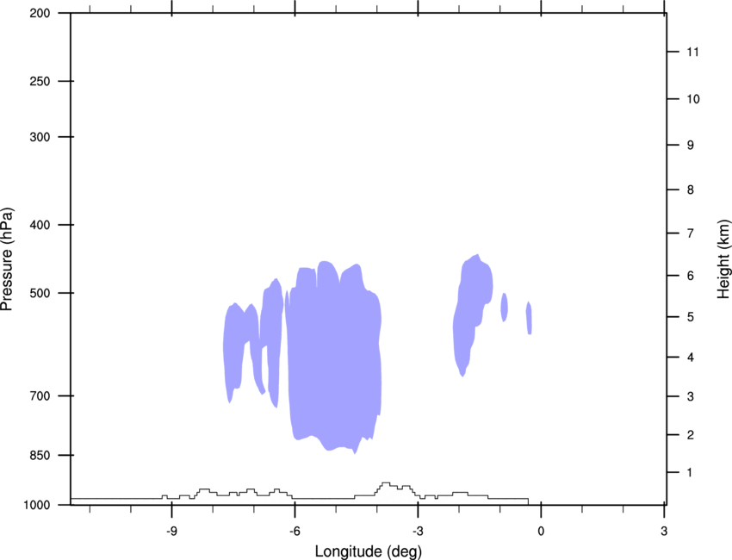Click the -6 longitude tick label
732x560 pixels.
point(295,532)
